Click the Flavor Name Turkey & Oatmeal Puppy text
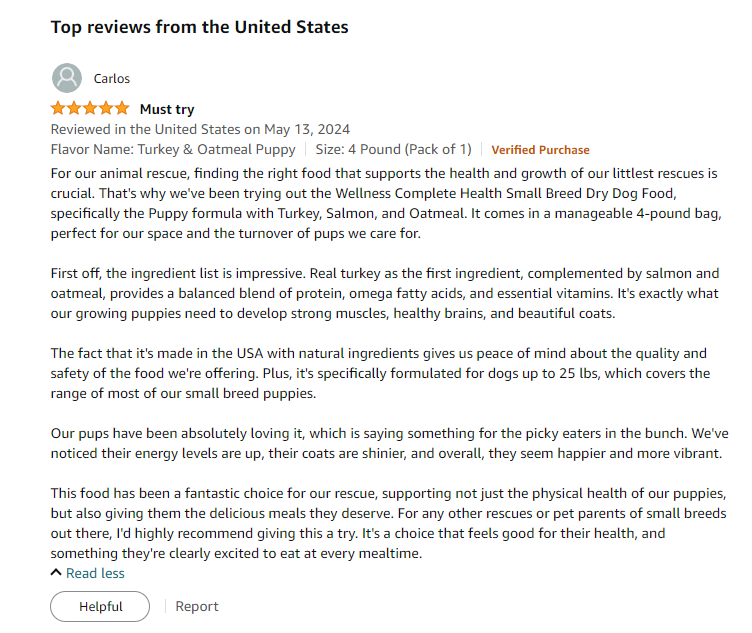The width and height of the screenshot is (752, 633). [173, 150]
